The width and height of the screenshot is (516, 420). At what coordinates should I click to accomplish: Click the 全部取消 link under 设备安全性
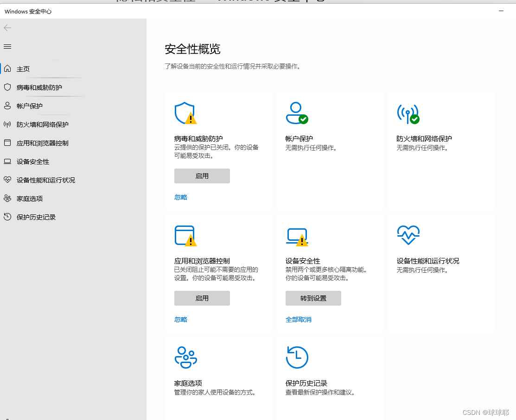pyautogui.click(x=298, y=319)
